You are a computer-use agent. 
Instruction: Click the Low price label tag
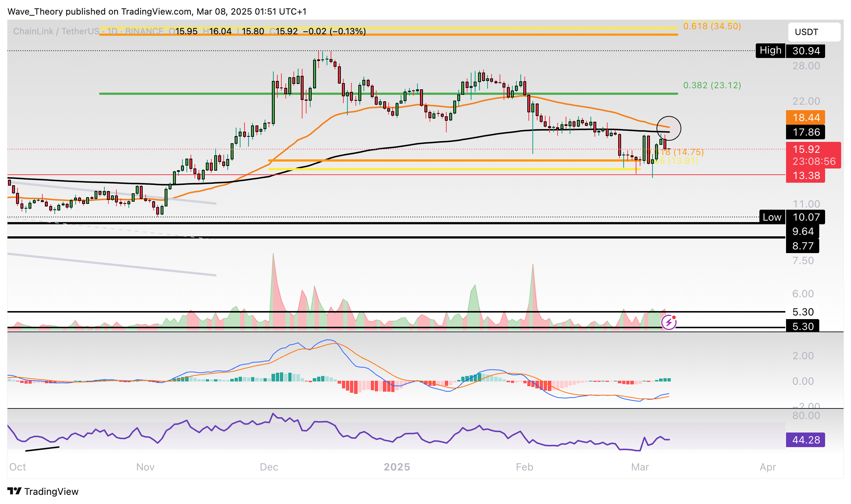[771, 217]
